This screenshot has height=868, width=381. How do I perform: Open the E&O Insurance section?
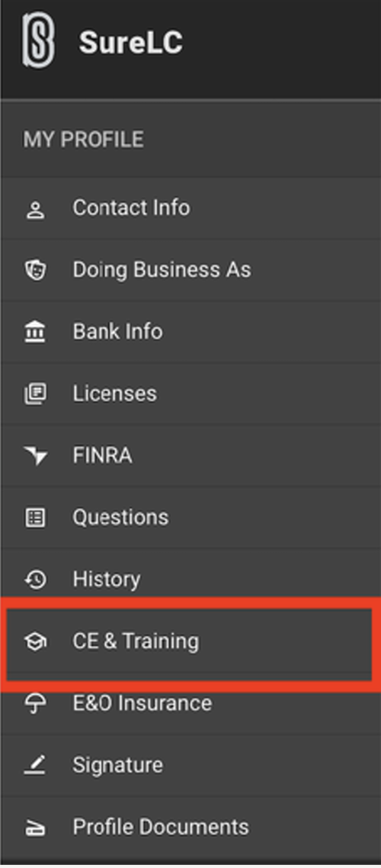click(190, 703)
